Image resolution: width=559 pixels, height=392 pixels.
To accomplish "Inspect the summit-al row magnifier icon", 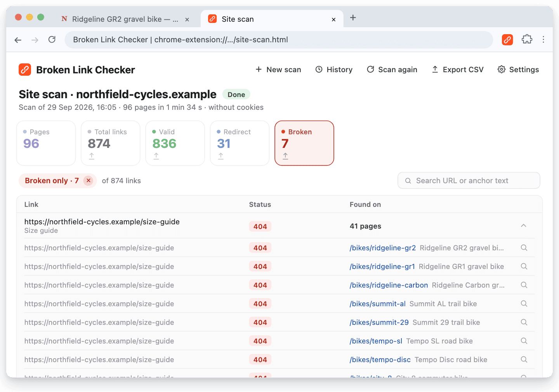I will [524, 304].
